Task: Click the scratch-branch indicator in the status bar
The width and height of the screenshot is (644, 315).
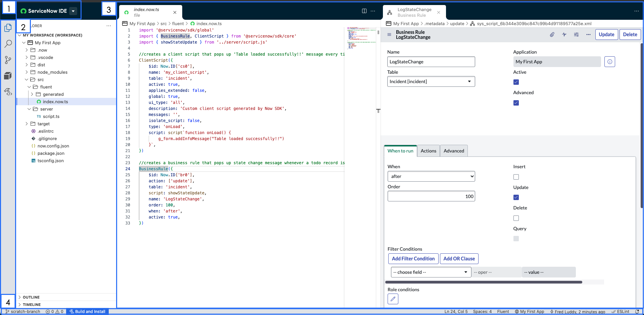Action: click(x=23, y=312)
